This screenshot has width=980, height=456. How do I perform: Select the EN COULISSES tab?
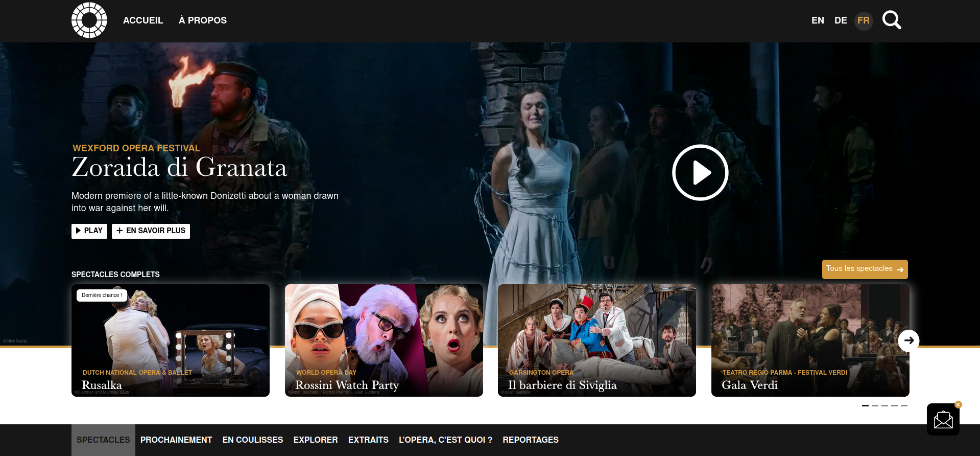coord(253,440)
